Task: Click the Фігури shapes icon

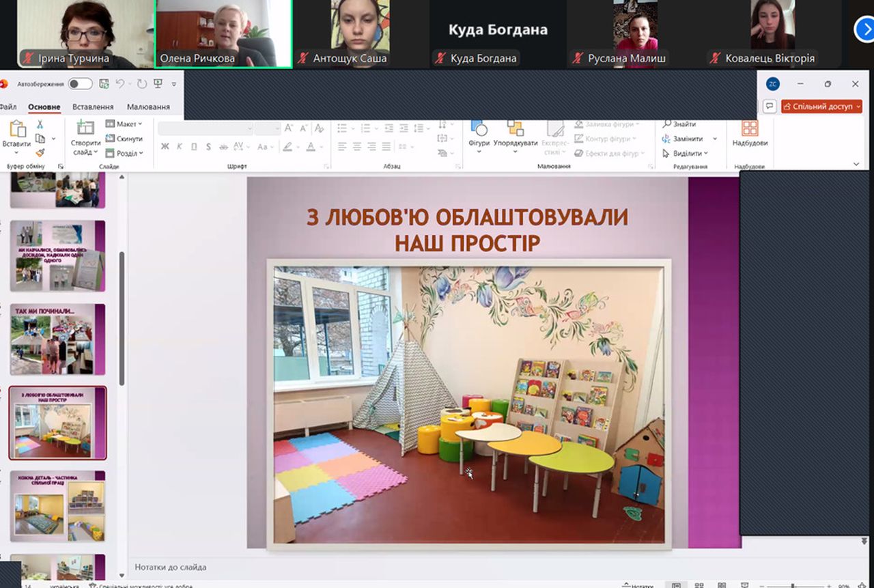Action: coord(479,128)
